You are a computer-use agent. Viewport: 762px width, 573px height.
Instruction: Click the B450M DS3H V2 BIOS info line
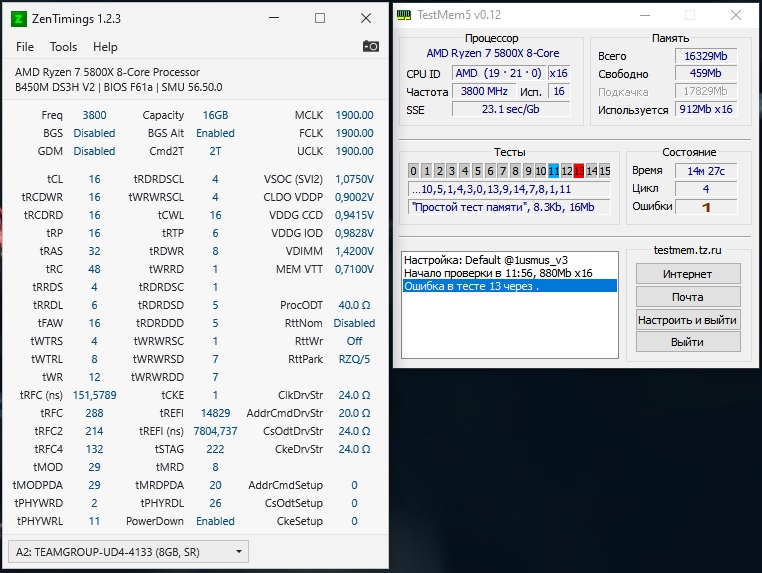click(x=119, y=87)
